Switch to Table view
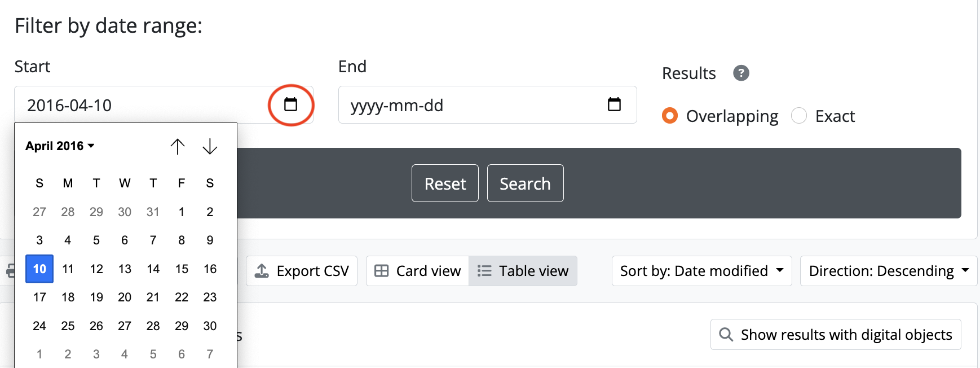 tap(523, 271)
